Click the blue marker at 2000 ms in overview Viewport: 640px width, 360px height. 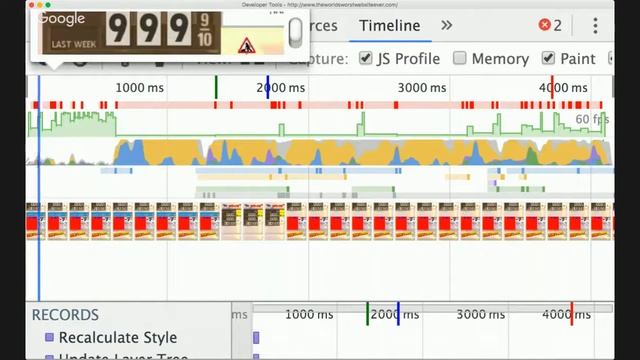[268, 87]
